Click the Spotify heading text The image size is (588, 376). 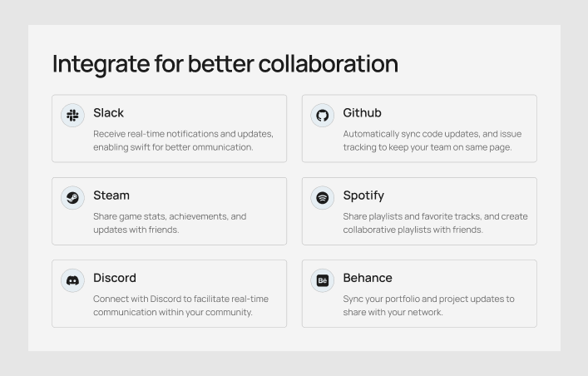pos(363,195)
